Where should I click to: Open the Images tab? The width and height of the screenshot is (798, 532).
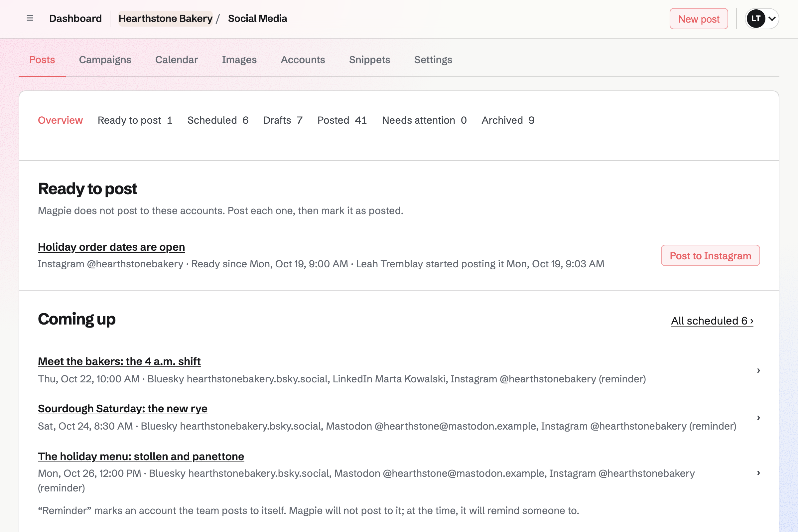point(239,60)
